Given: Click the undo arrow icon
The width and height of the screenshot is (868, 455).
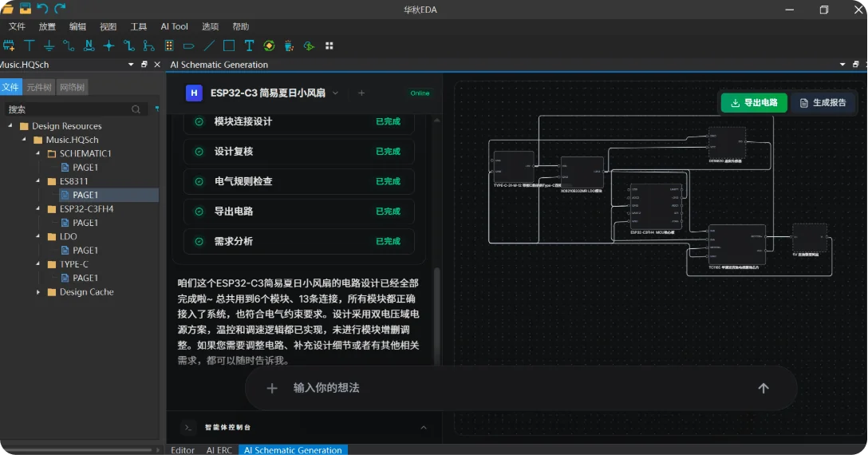Looking at the screenshot, I should coord(42,8).
